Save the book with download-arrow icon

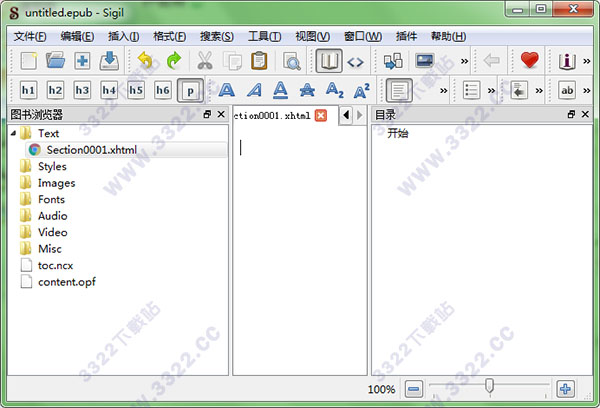[109, 60]
